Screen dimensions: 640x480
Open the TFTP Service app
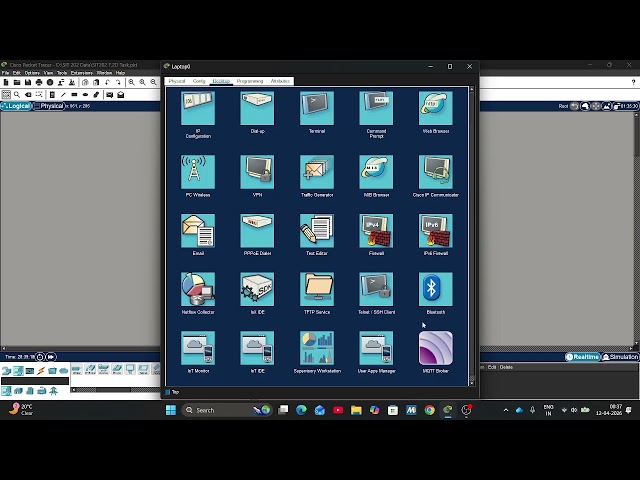[317, 289]
